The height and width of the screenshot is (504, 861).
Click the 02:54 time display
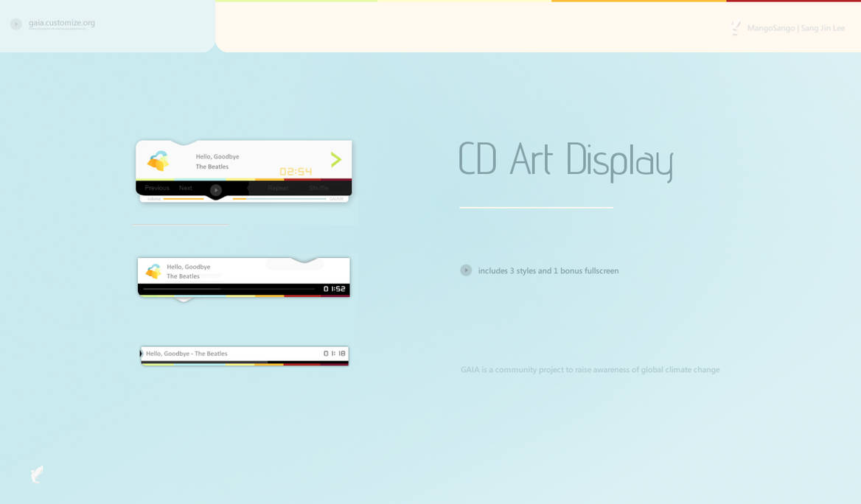[296, 171]
